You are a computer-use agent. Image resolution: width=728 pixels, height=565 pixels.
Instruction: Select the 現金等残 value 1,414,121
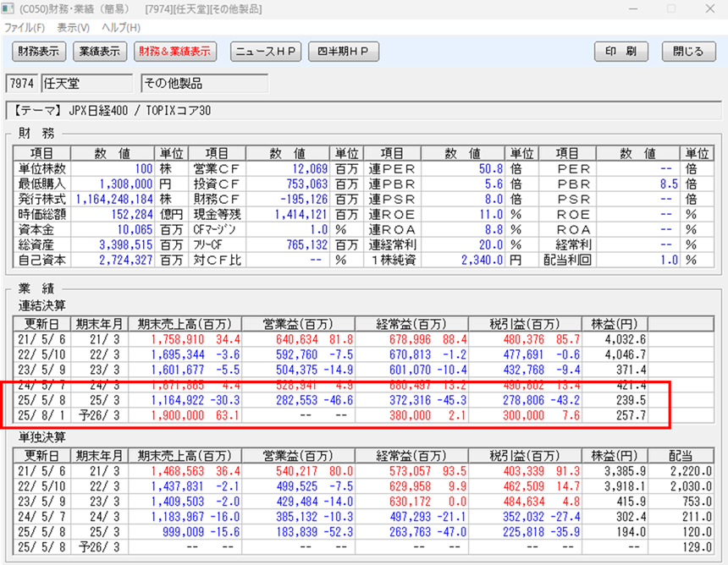click(x=301, y=215)
